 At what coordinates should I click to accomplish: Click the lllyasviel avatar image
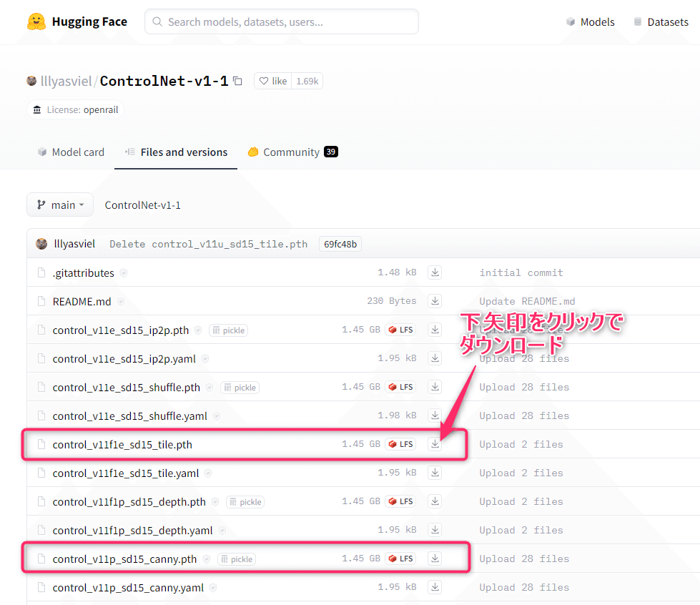[x=31, y=81]
